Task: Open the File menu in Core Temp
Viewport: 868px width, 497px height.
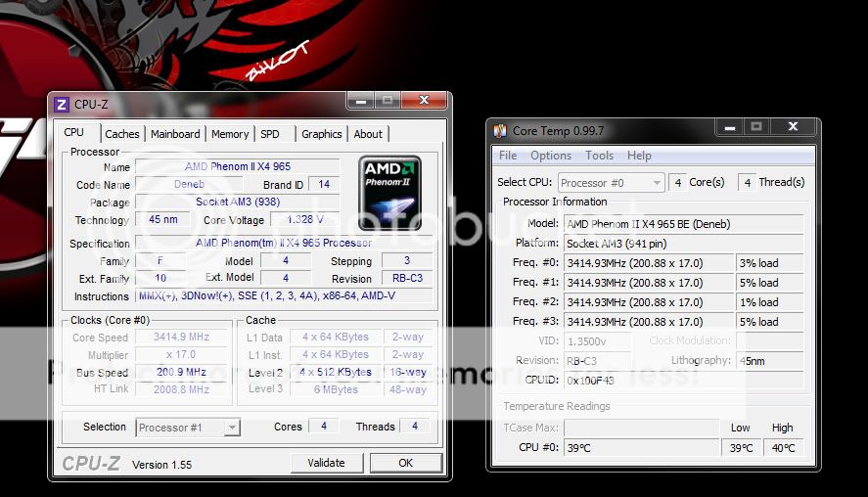Action: click(x=508, y=156)
